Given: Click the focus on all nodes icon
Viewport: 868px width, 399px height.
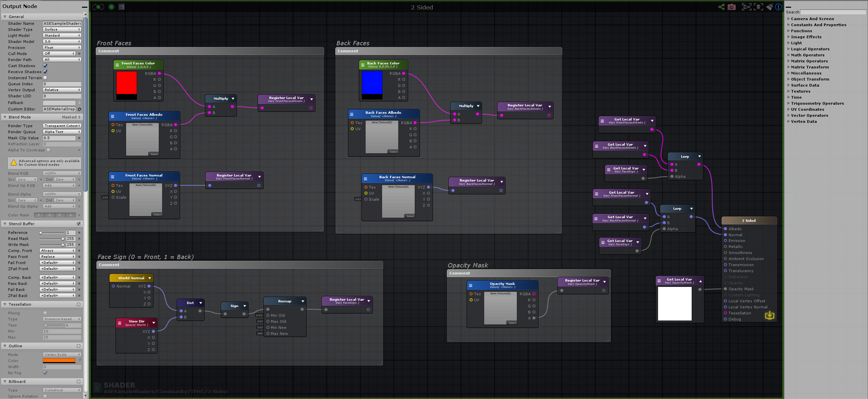Looking at the screenshot, I should [746, 7].
